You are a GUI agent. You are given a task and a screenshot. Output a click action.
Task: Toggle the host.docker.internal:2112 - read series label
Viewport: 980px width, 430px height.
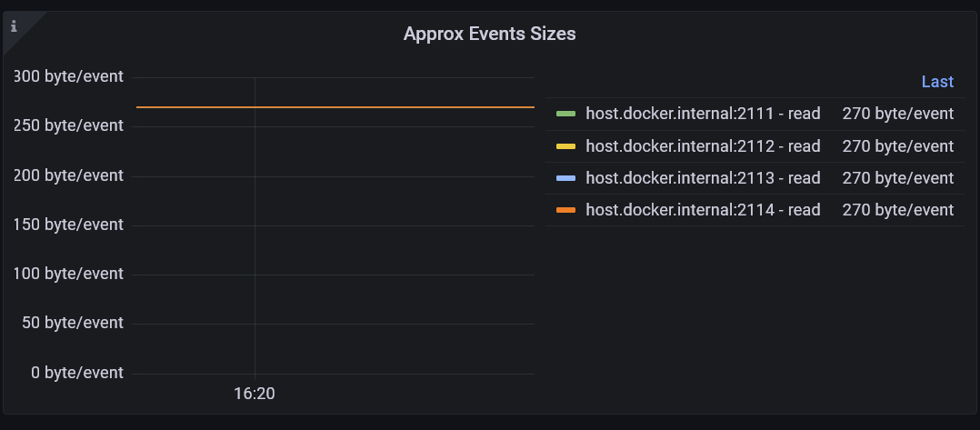pyautogui.click(x=703, y=146)
